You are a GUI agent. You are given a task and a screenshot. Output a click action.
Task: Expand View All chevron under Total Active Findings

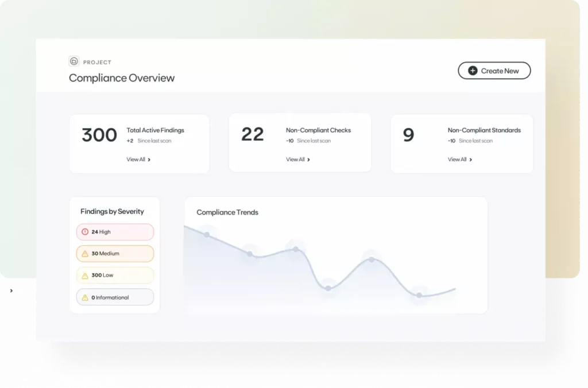pos(149,160)
